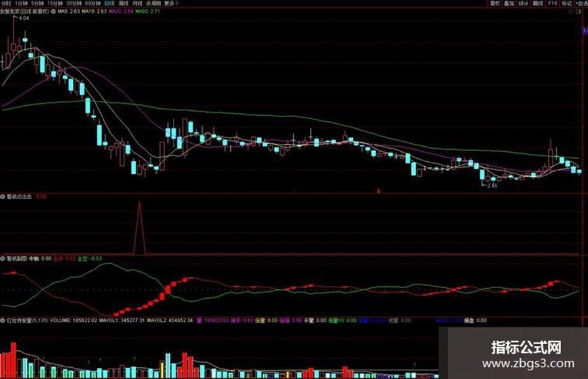
Task: Switch to the 周线 weekly chart tab
Action: point(124,3)
